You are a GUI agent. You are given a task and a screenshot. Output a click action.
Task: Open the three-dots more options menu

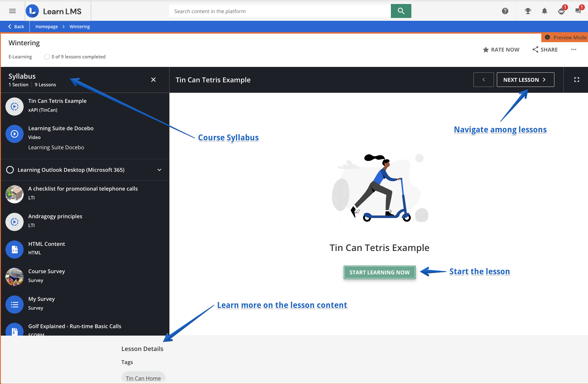(574, 50)
